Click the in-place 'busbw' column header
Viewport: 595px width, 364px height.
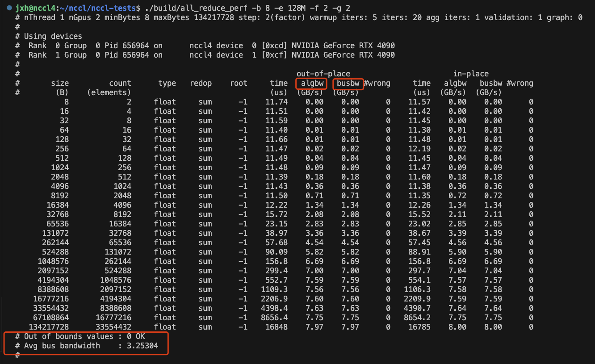pos(490,83)
